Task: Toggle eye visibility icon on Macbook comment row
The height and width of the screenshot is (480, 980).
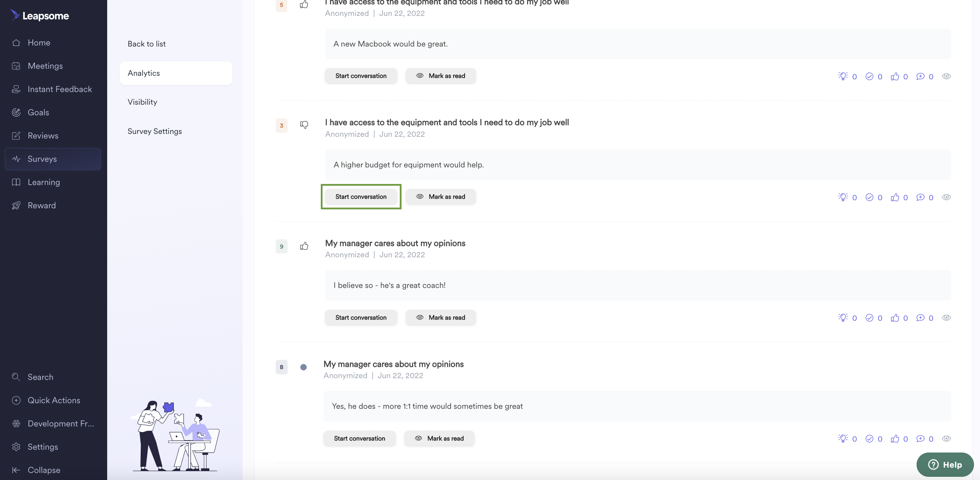Action: click(946, 76)
